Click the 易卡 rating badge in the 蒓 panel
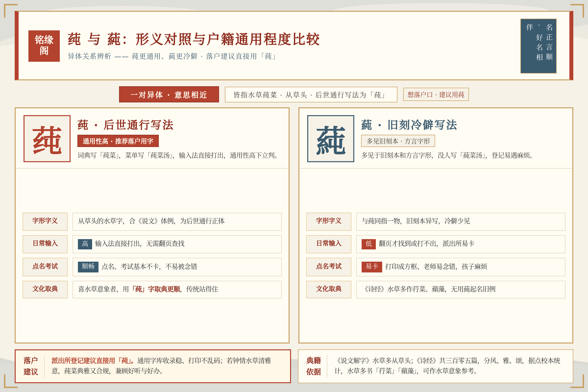The width and height of the screenshot is (588, 392). (x=372, y=267)
